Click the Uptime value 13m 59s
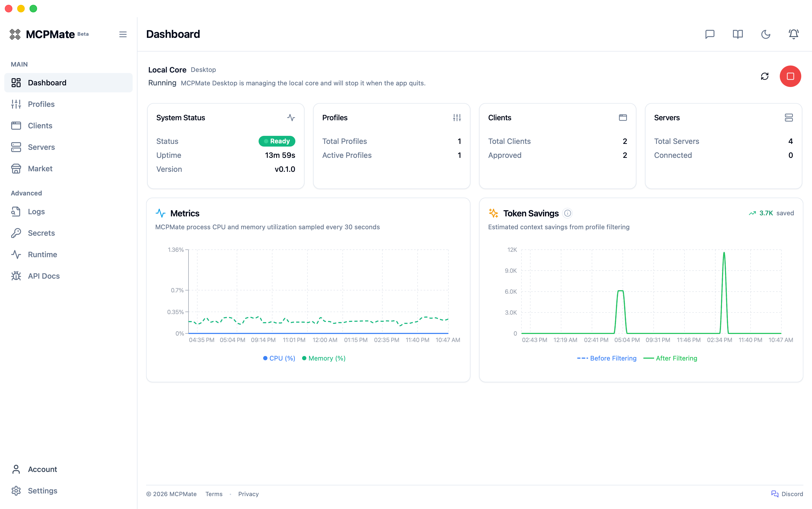 point(280,155)
